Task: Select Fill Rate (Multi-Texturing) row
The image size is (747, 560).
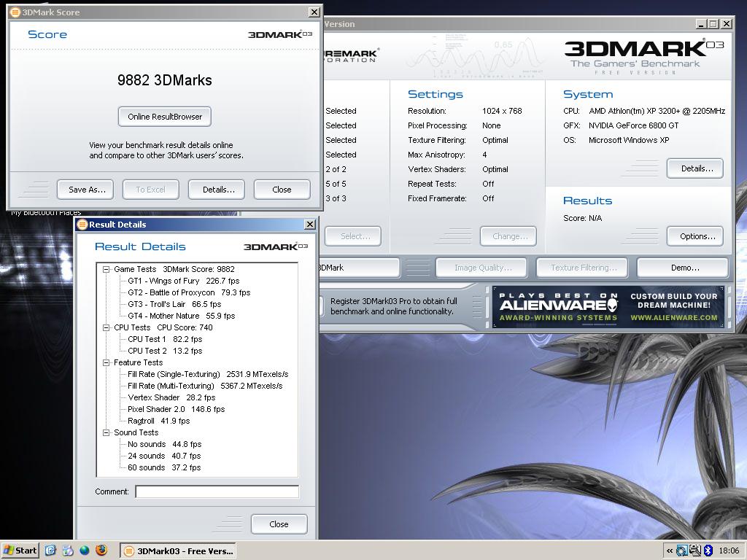Action: tap(205, 386)
